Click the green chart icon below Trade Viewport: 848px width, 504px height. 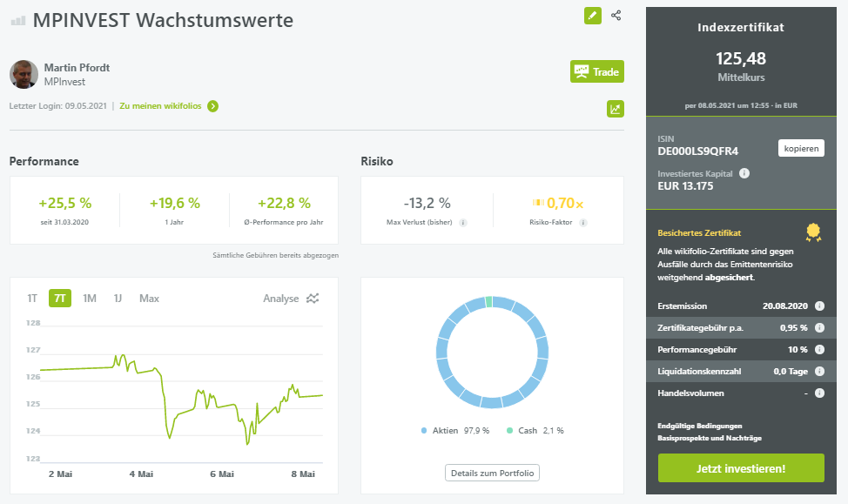(616, 109)
